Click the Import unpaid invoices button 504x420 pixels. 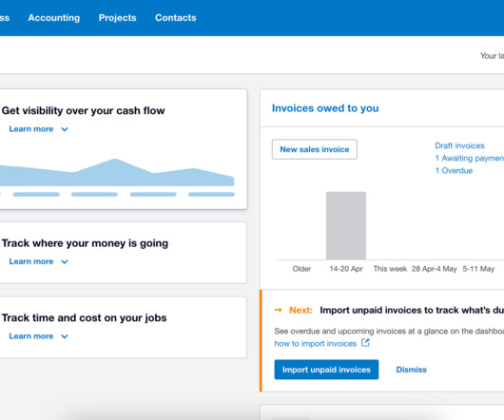(326, 370)
